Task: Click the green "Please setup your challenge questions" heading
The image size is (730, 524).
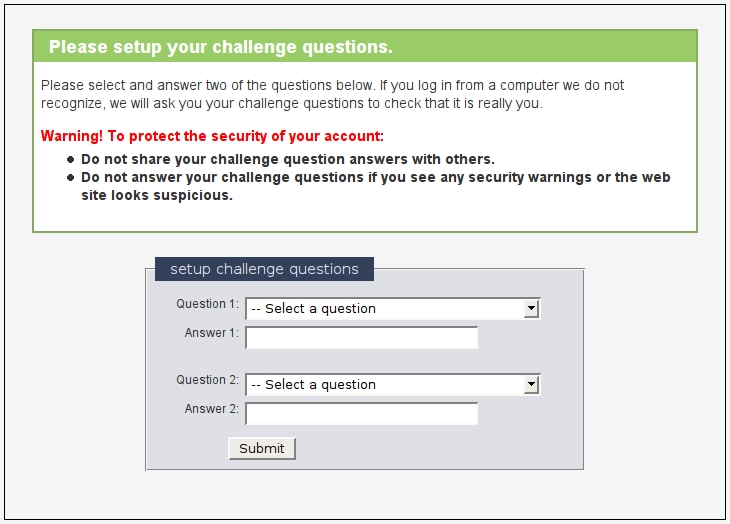Action: coord(221,47)
